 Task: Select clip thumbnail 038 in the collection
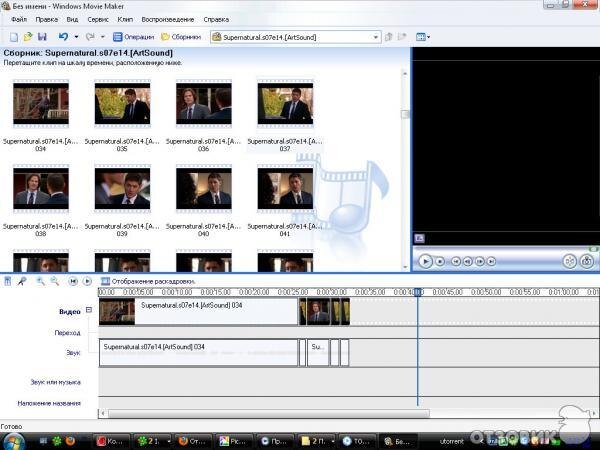tap(41, 189)
